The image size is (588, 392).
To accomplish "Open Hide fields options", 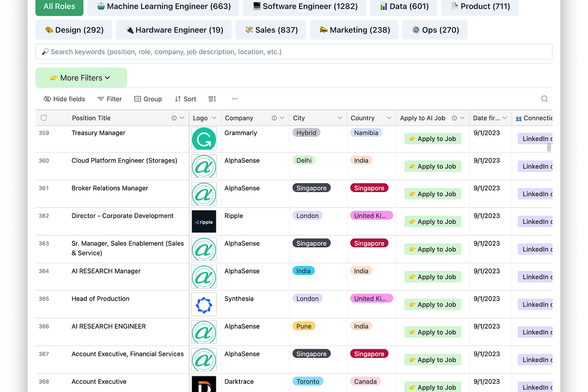I will (x=64, y=99).
